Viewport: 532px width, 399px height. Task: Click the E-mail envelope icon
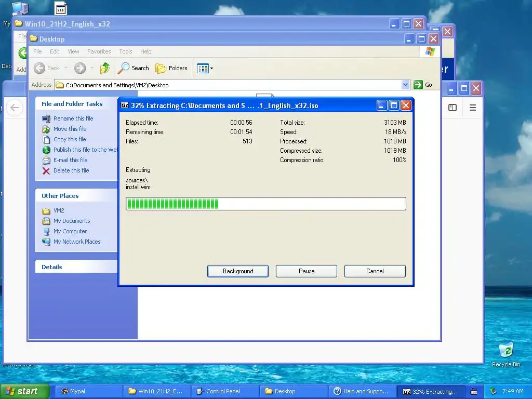click(46, 161)
